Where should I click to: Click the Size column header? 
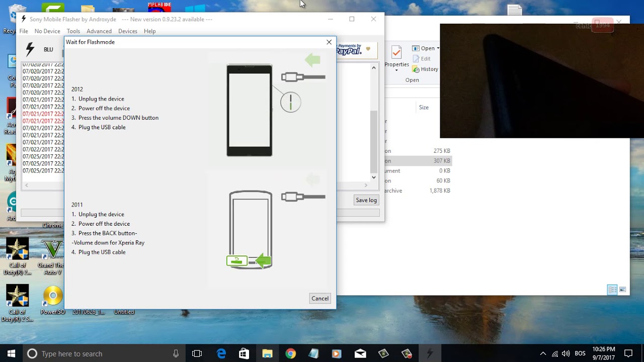[424, 108]
